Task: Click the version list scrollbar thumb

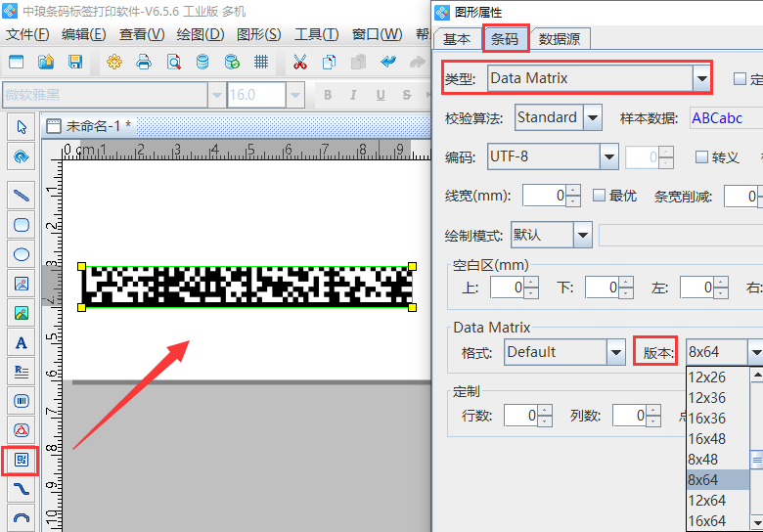Action: 756,459
